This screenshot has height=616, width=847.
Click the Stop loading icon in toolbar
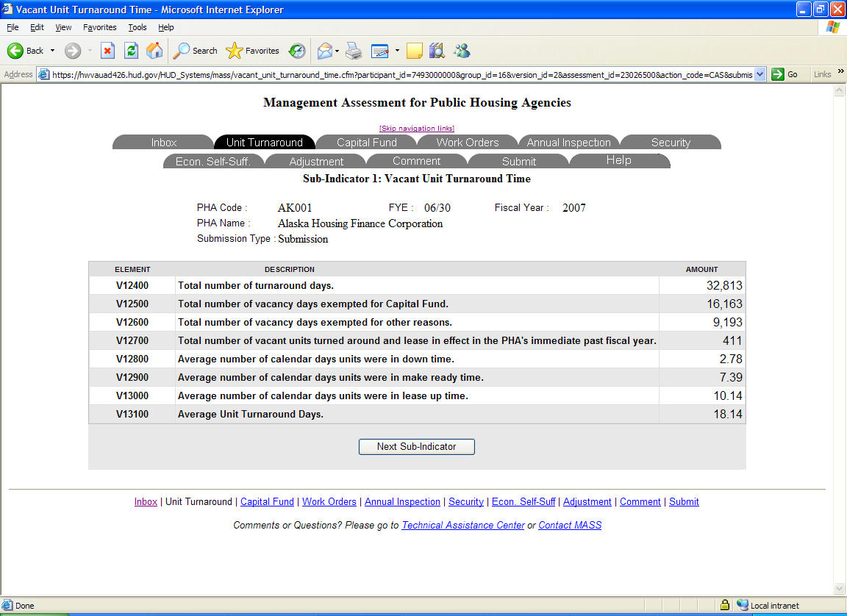click(107, 51)
